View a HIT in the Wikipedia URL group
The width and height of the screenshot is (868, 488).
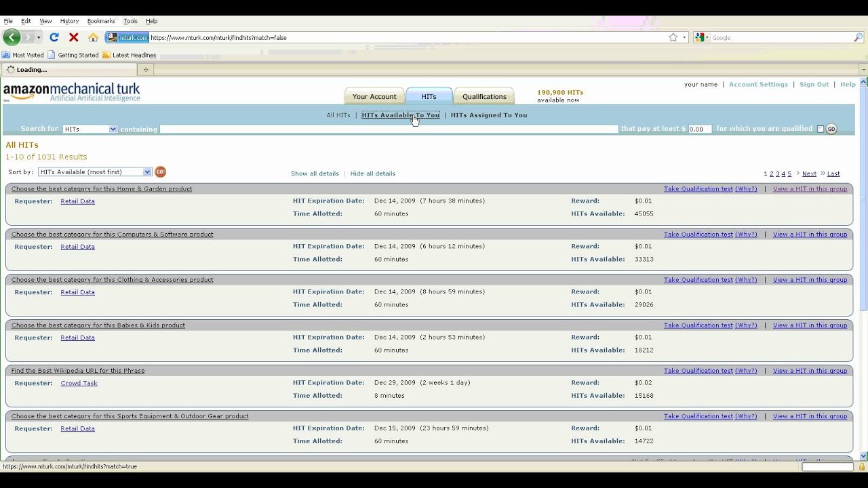[x=810, y=371]
